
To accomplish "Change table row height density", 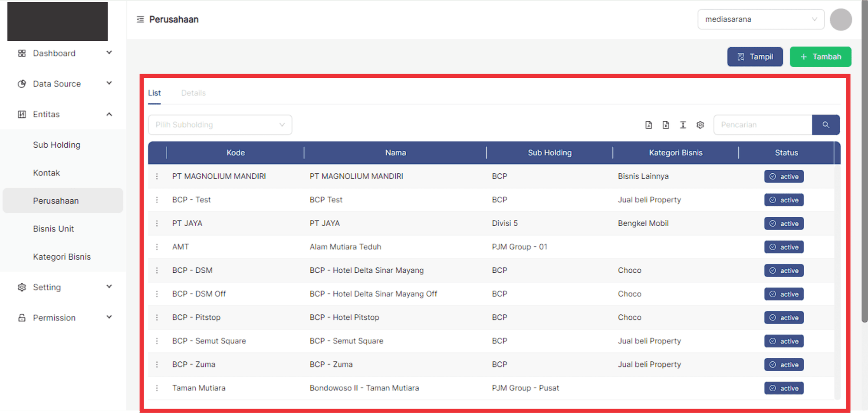I will [683, 125].
